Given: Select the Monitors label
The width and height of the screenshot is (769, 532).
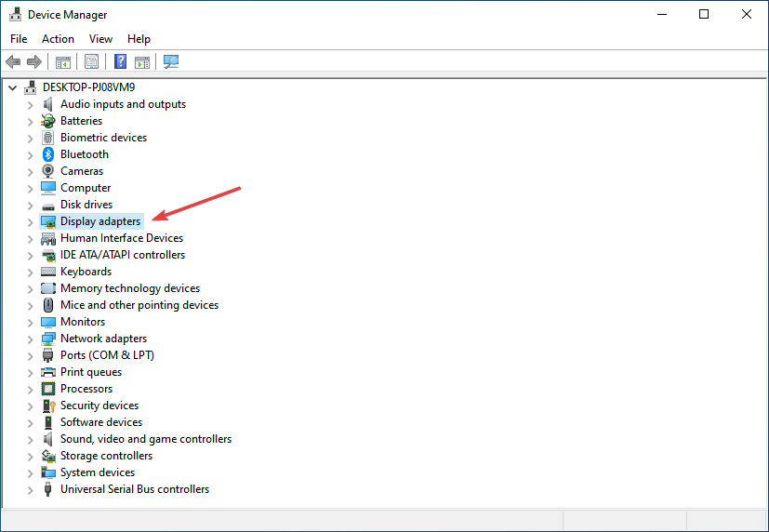Looking at the screenshot, I should (x=83, y=322).
